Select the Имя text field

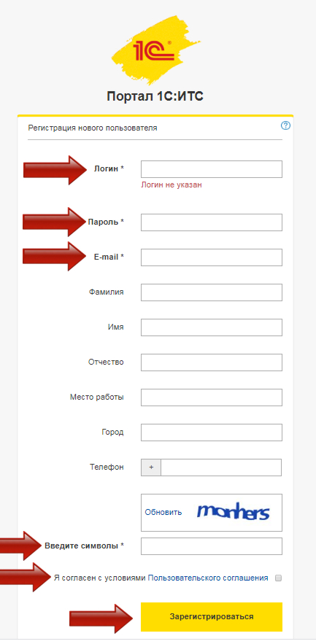tap(212, 327)
